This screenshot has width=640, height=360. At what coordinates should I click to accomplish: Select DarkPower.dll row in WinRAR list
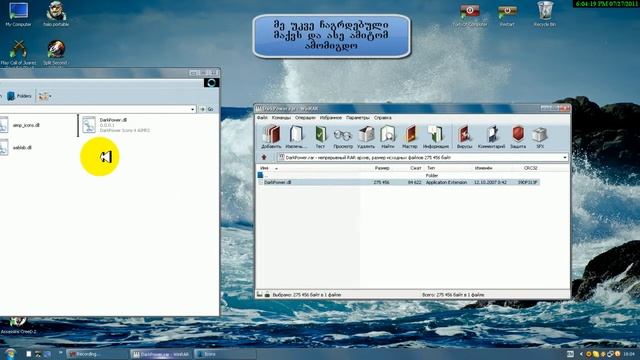coord(398,182)
